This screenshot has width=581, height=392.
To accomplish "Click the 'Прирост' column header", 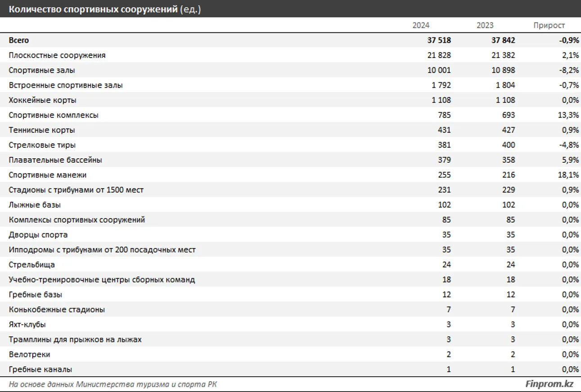I will tap(549, 26).
